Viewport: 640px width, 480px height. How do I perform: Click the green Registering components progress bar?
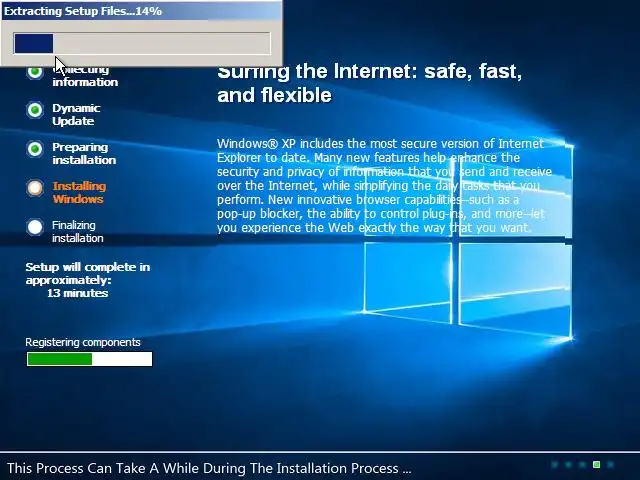tap(89, 359)
